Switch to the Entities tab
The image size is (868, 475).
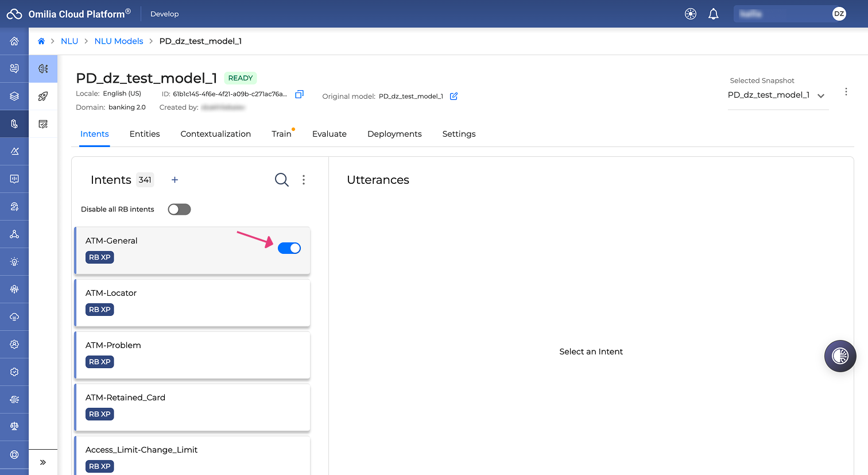pos(145,134)
